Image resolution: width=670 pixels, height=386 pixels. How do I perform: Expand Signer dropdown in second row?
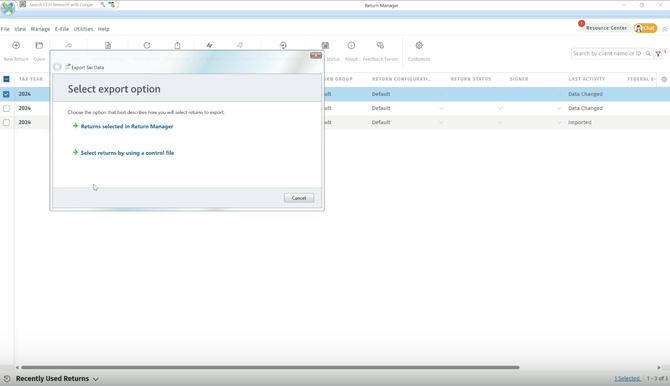pyautogui.click(x=559, y=108)
